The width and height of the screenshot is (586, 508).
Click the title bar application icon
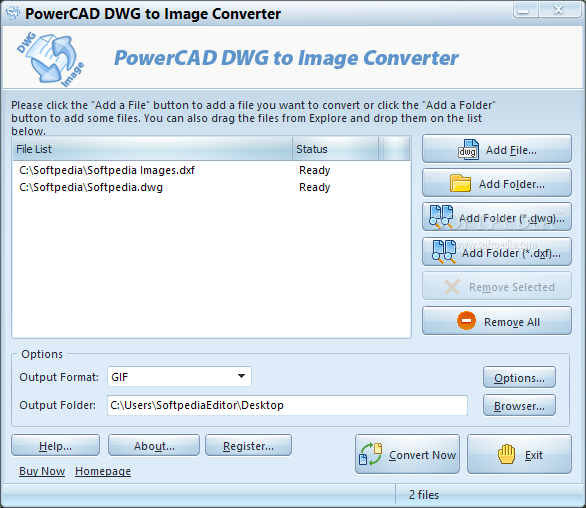12,12
